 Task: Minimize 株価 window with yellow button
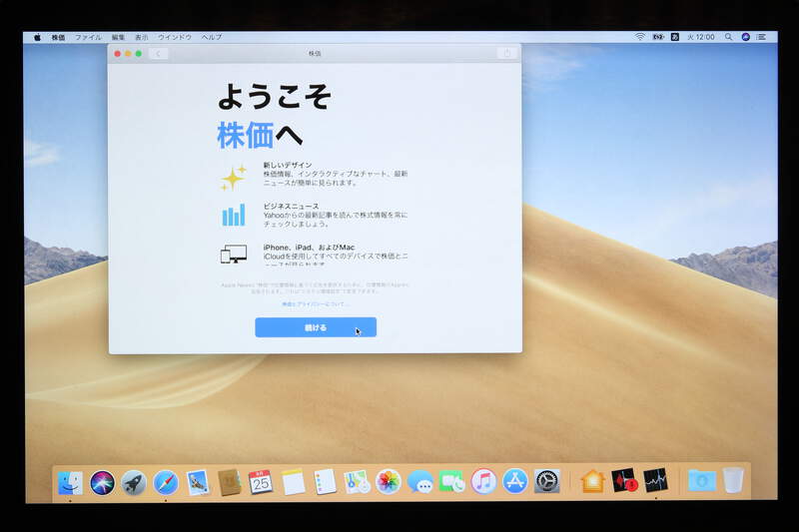click(x=129, y=54)
